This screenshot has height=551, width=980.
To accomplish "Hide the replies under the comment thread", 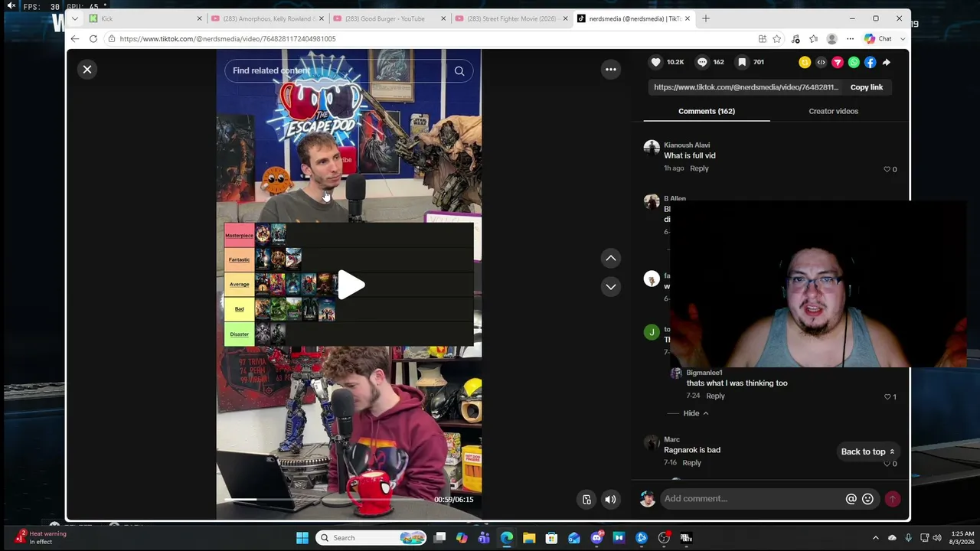I will (695, 413).
